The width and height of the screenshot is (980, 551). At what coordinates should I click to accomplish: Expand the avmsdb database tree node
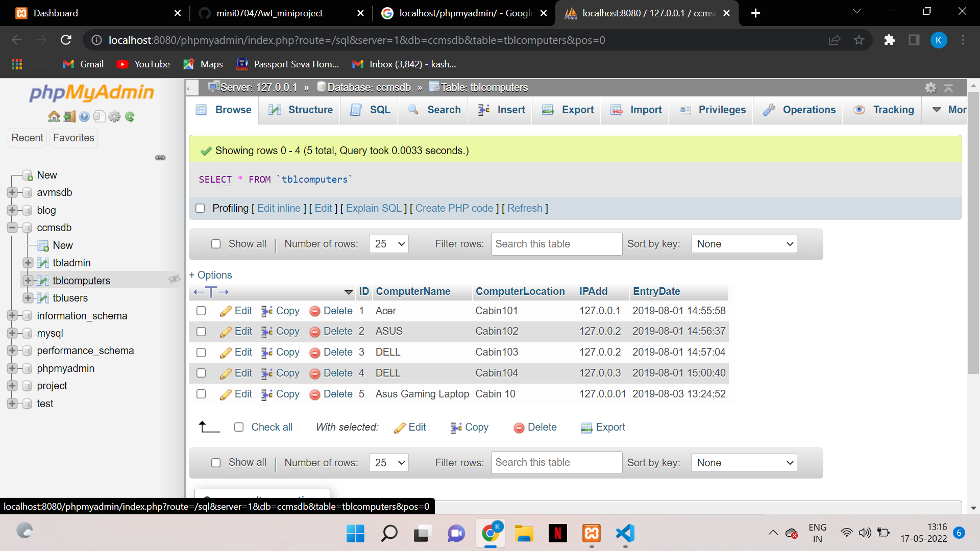point(12,192)
